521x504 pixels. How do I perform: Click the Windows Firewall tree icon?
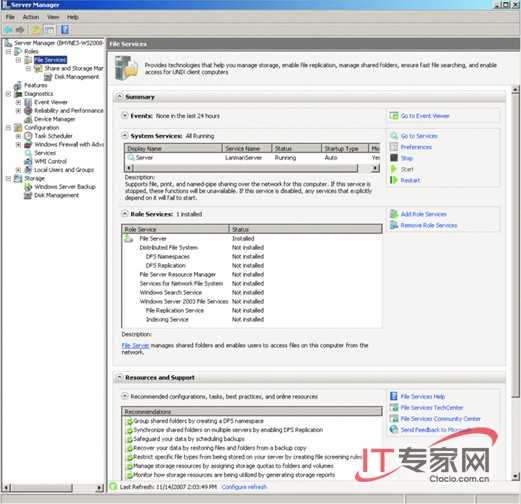28,144
